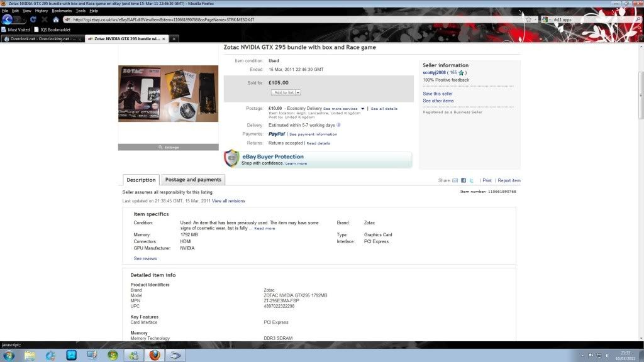This screenshot has width=644, height=362.
Task: Open the Bookmarks menu
Action: pyautogui.click(x=62, y=11)
